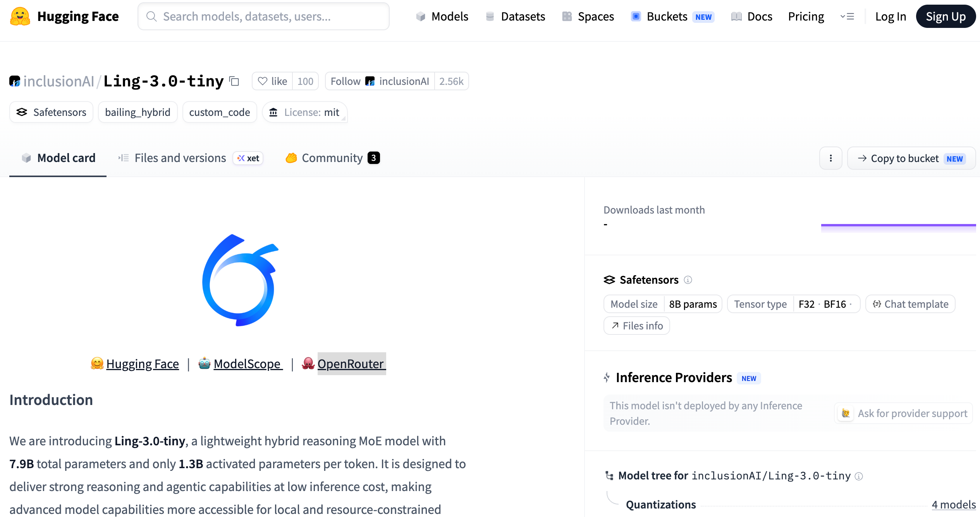980x517 pixels.
Task: Open the Community tab
Action: point(333,158)
